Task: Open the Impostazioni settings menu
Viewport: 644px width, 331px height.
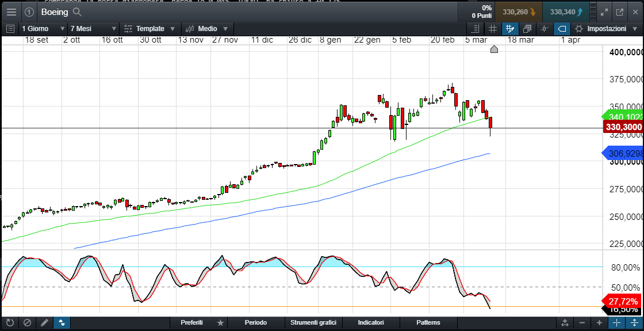Action: coord(607,29)
